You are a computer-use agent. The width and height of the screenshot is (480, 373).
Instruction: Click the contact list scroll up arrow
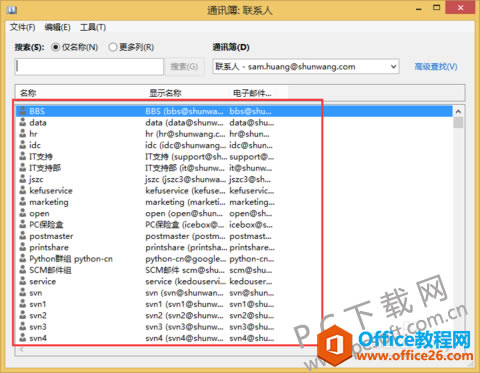click(458, 111)
